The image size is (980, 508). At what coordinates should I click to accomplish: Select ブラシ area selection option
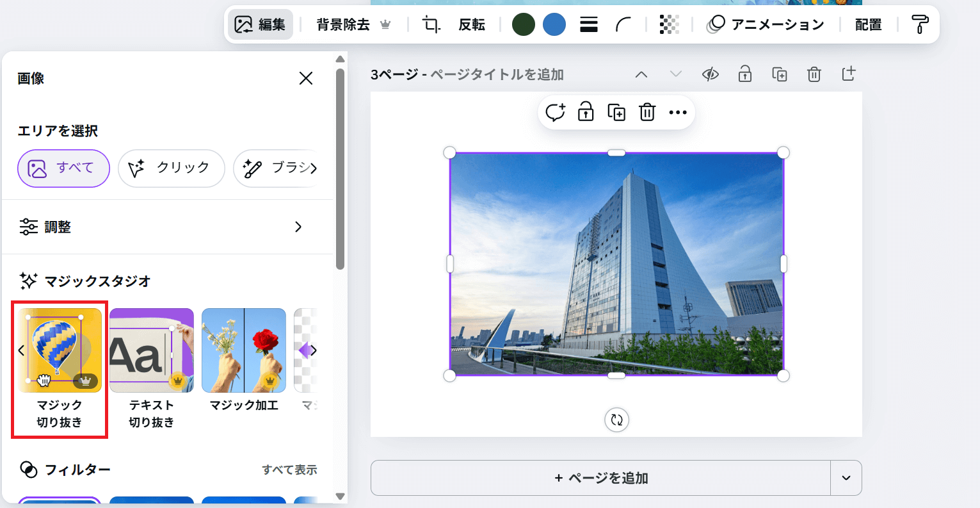(275, 168)
